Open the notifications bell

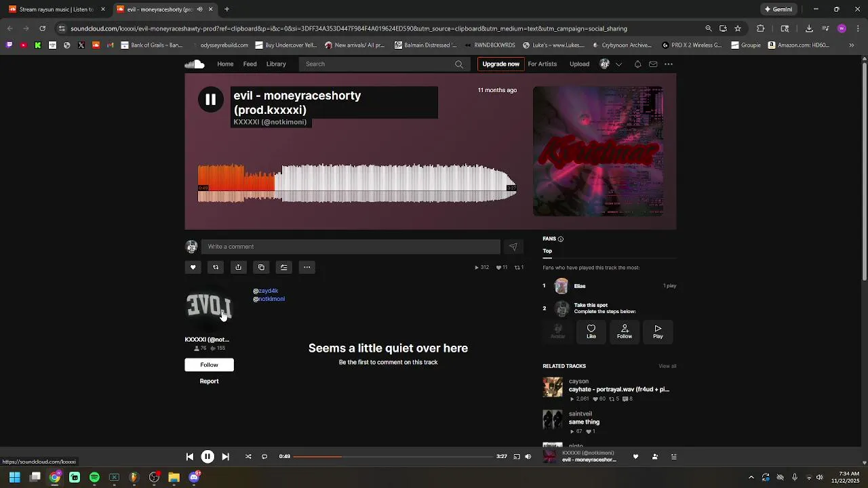click(x=637, y=64)
